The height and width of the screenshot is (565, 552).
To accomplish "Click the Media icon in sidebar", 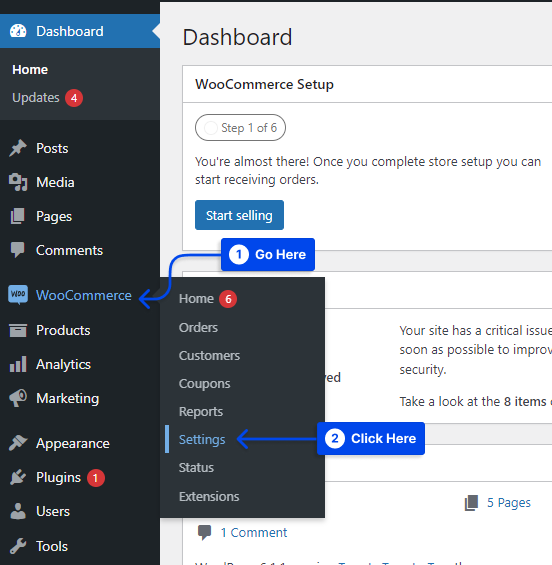I will pyautogui.click(x=18, y=182).
